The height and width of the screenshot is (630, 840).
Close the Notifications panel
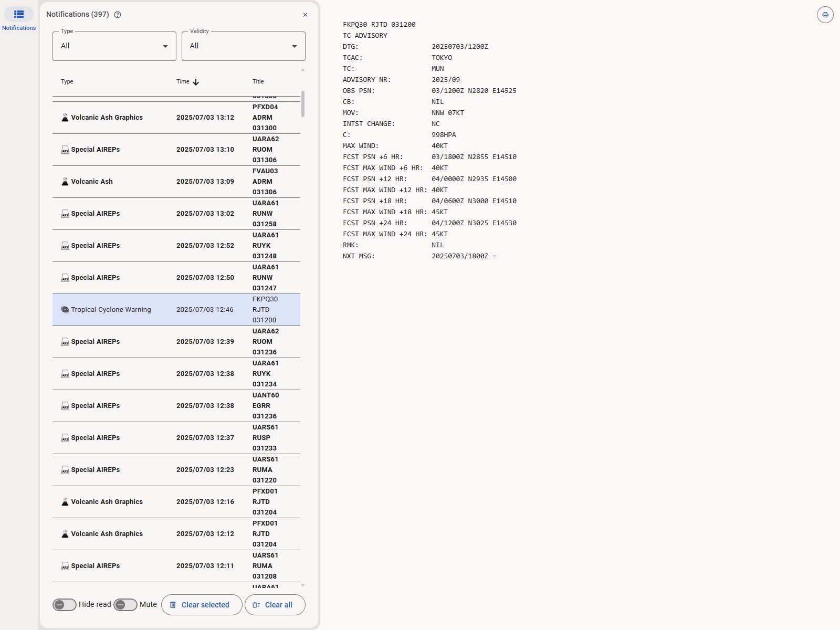pos(305,15)
